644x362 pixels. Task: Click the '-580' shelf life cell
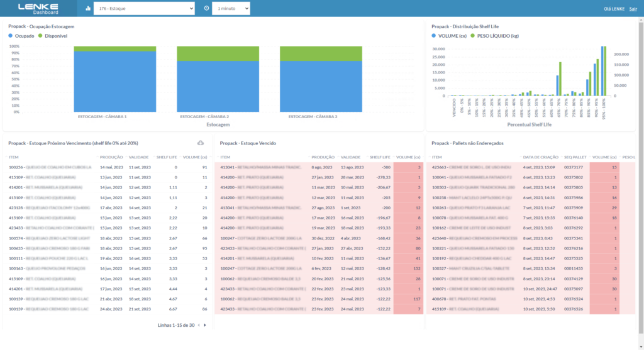click(x=386, y=167)
